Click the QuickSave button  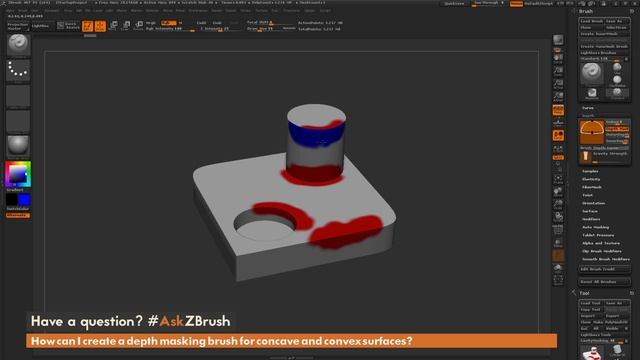(x=454, y=3)
